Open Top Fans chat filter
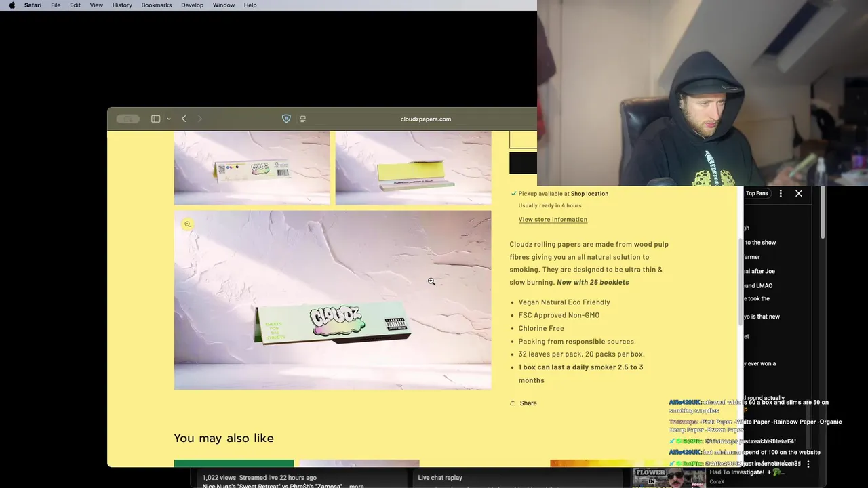 click(x=757, y=193)
